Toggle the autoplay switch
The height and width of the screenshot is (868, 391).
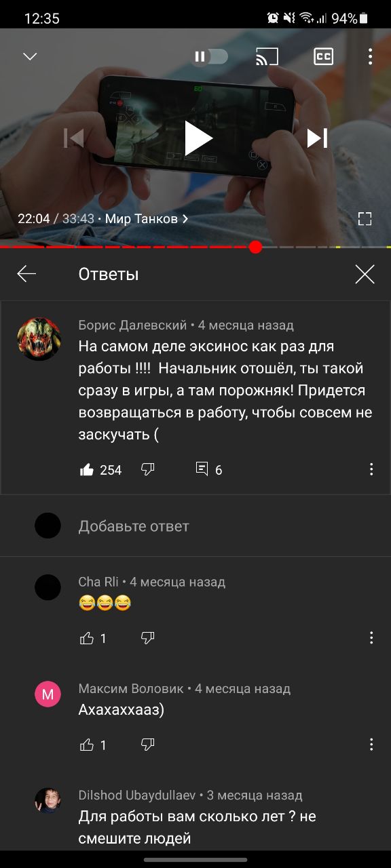(210, 57)
